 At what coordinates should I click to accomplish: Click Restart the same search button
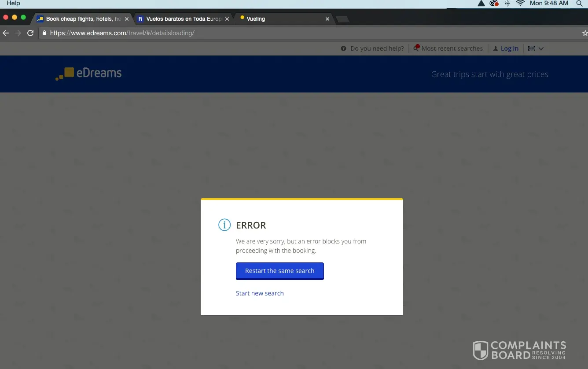coord(280,271)
